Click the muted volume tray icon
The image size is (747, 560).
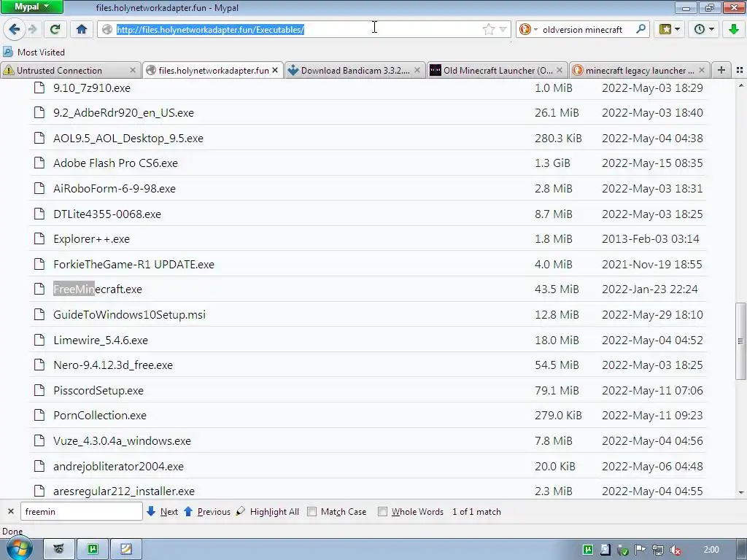coord(675,550)
